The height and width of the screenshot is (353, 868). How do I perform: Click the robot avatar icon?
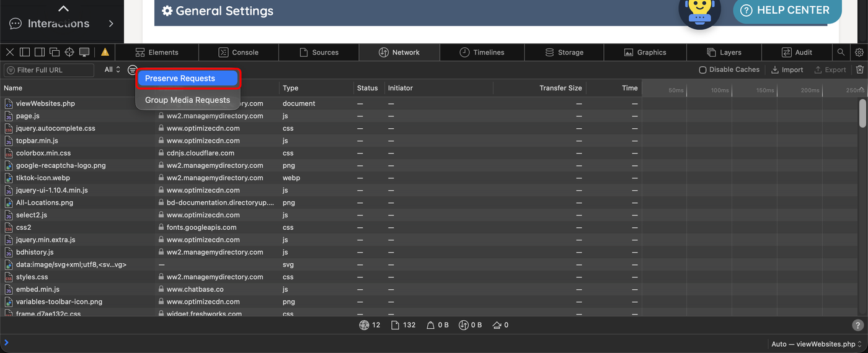pyautogui.click(x=699, y=12)
